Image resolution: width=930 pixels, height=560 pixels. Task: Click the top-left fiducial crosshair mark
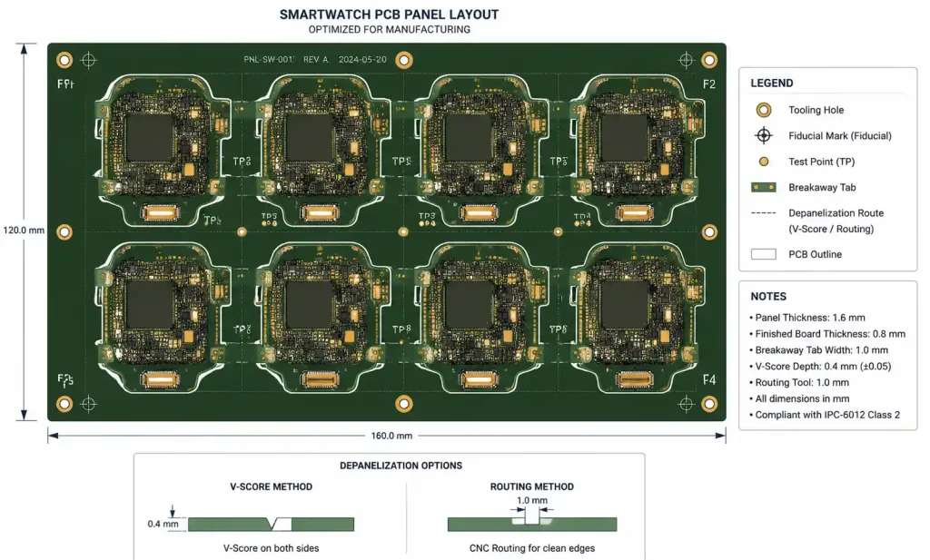pos(88,60)
